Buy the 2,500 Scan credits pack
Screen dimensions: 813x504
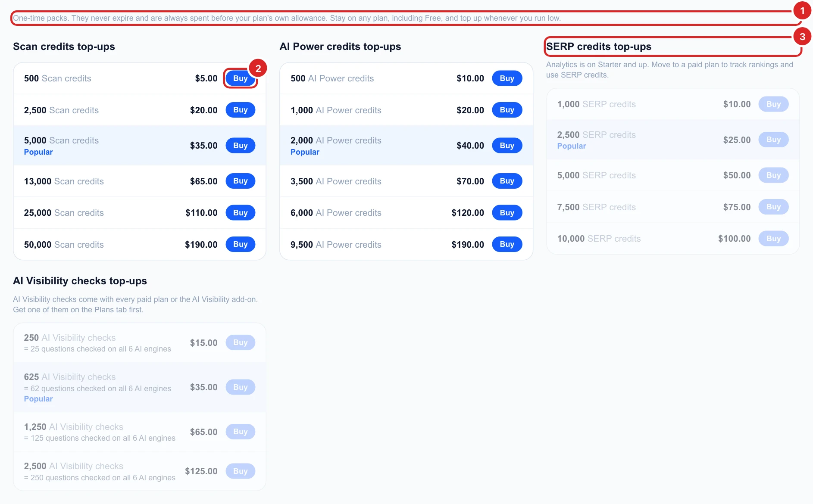(x=240, y=110)
